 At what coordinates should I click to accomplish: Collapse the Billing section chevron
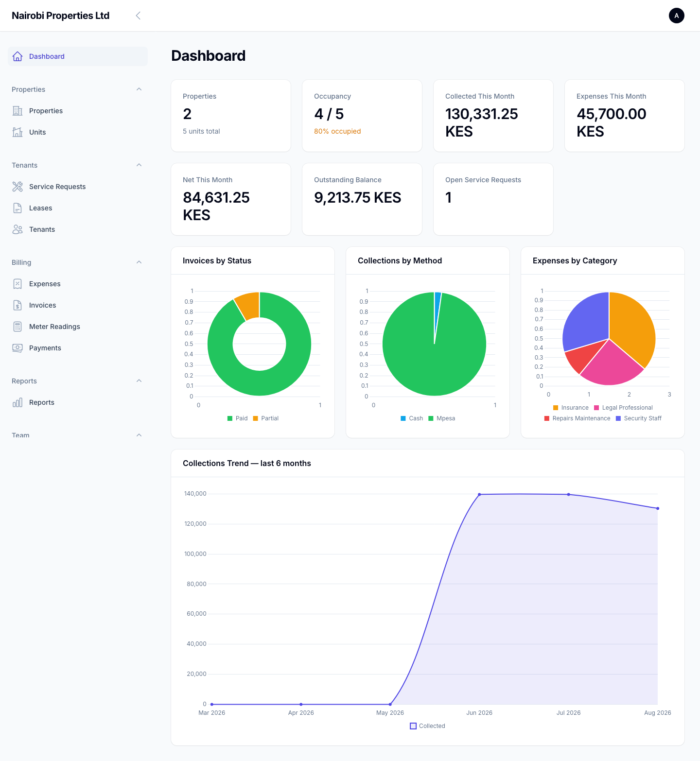click(139, 262)
